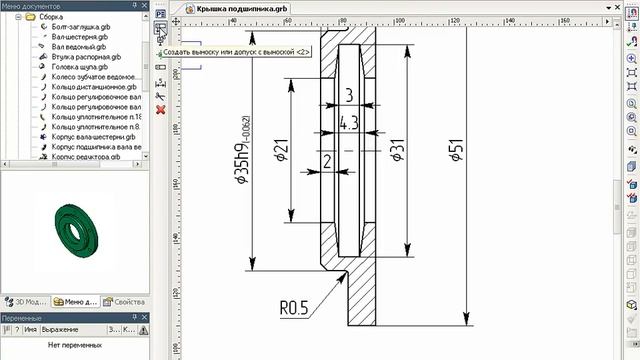The width and height of the screenshot is (640, 360).
Task: Select Вал ведомый.grb document
Action: [x=79, y=47]
